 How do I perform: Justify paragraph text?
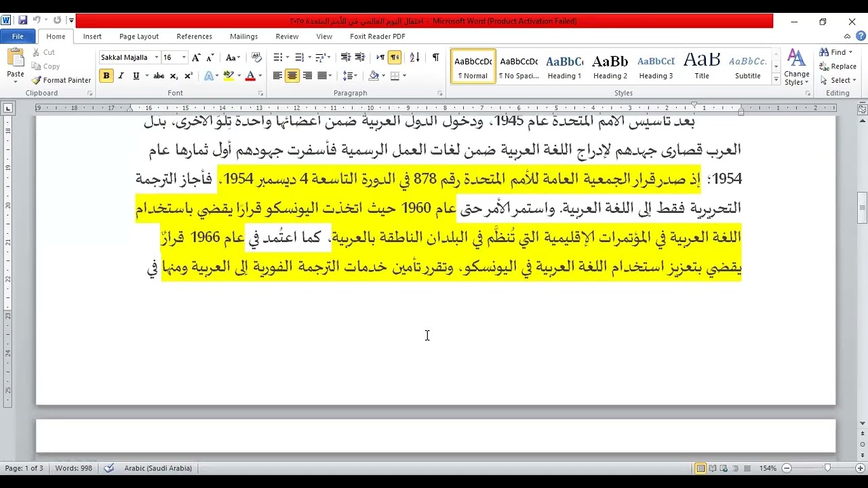[322, 76]
